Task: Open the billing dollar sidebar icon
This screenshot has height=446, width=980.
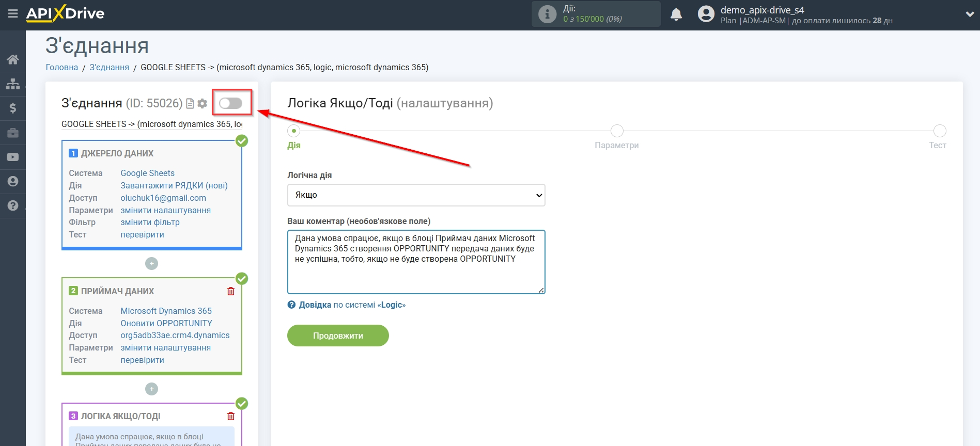Action: 13,108
